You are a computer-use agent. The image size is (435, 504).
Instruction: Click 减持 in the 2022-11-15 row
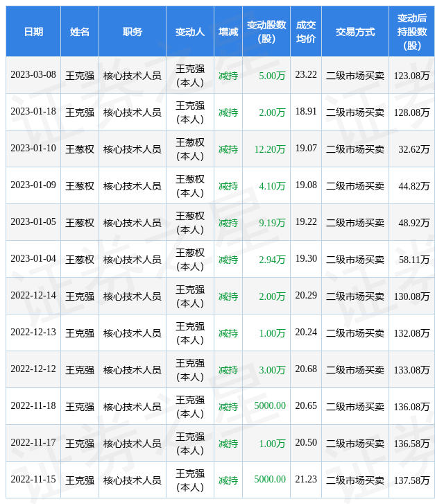click(x=228, y=480)
